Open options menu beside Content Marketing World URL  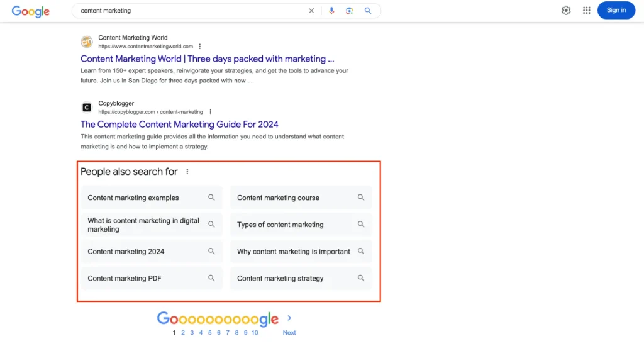pyautogui.click(x=199, y=46)
